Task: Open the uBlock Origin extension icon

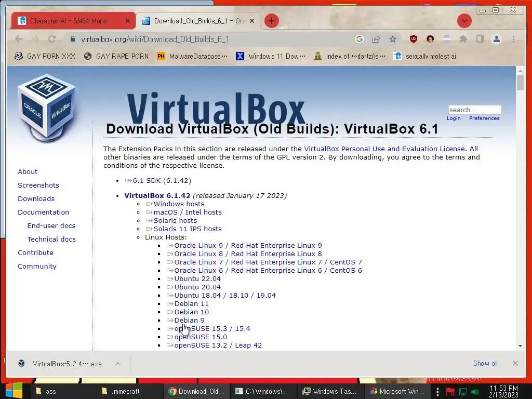Action: point(413,39)
